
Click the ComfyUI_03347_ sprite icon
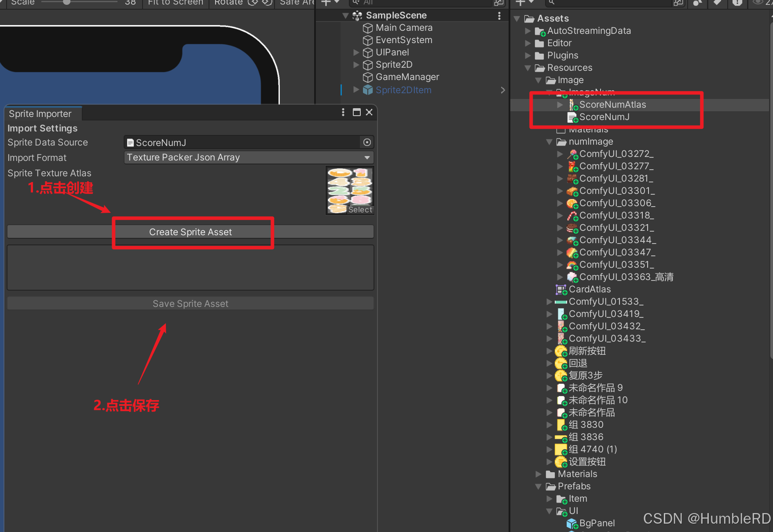click(572, 252)
